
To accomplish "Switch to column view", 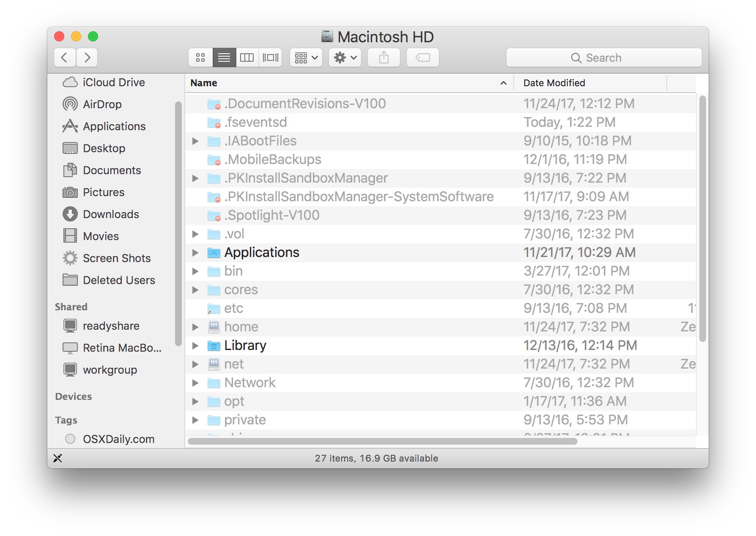I will point(247,57).
